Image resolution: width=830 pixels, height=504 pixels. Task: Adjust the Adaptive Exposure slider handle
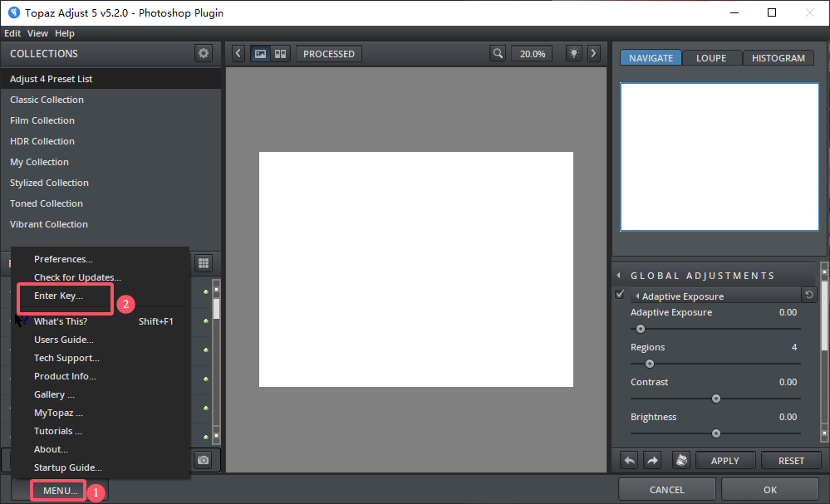point(640,329)
